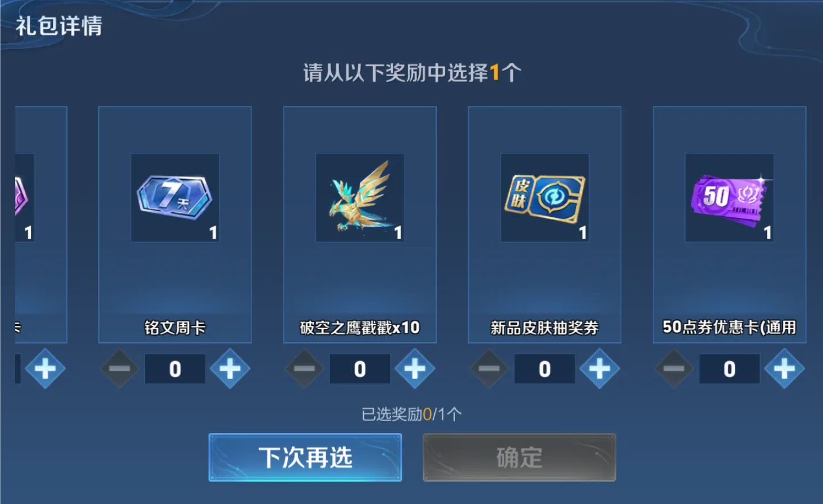
Task: Add one 破空之鹰戳戳x10 using plus
Action: click(415, 368)
